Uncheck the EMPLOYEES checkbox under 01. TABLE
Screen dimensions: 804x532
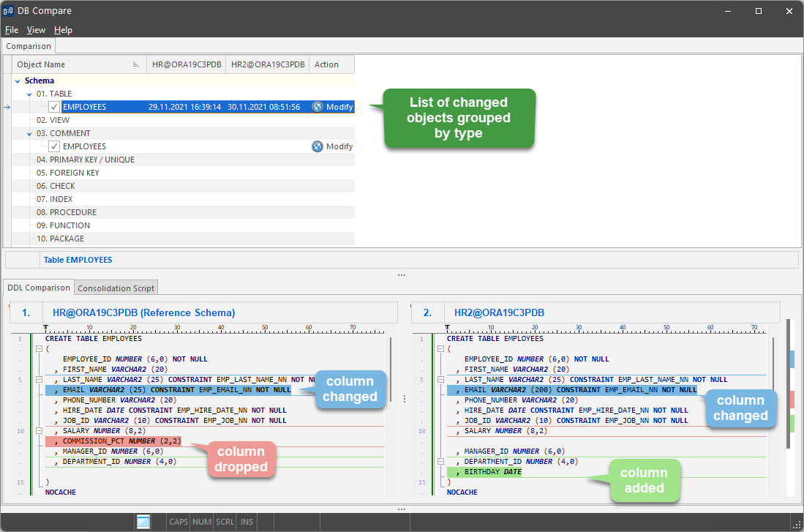pos(53,107)
